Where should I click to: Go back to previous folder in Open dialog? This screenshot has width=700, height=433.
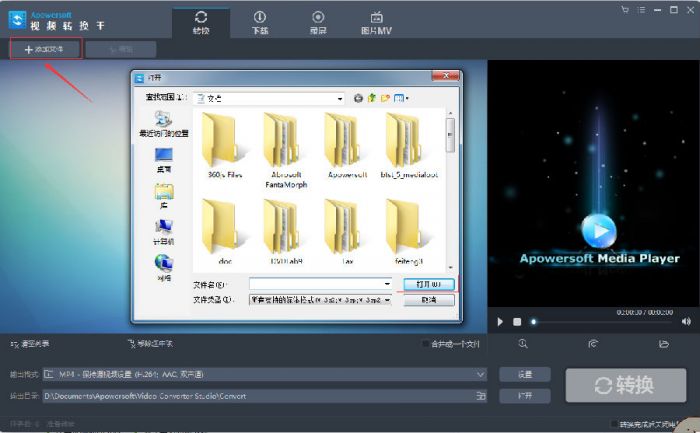coord(358,98)
